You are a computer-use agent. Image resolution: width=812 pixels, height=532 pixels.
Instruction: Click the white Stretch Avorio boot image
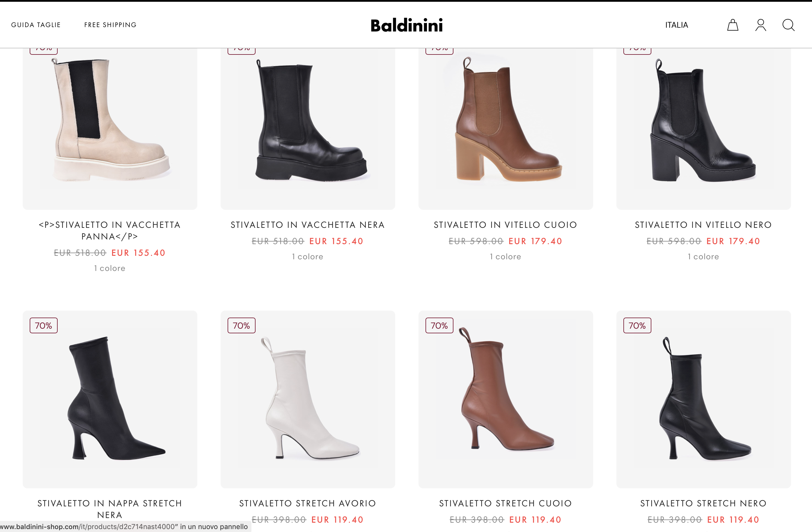coord(308,399)
